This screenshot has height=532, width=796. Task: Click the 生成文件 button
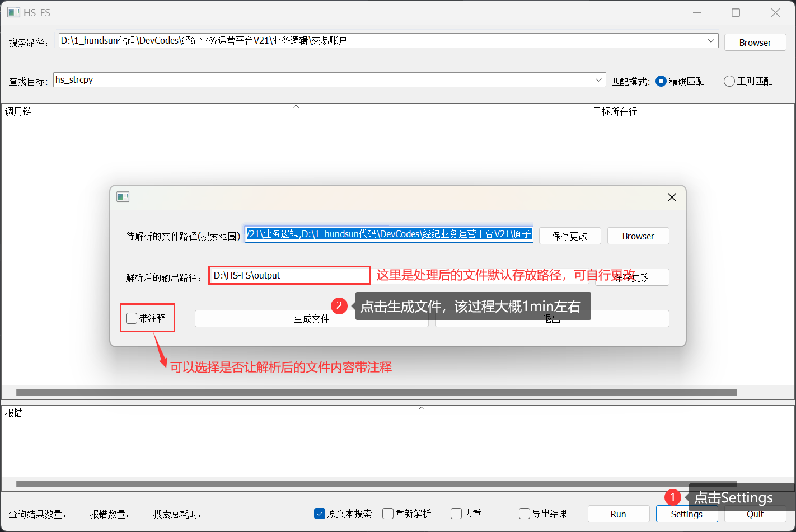click(x=311, y=319)
